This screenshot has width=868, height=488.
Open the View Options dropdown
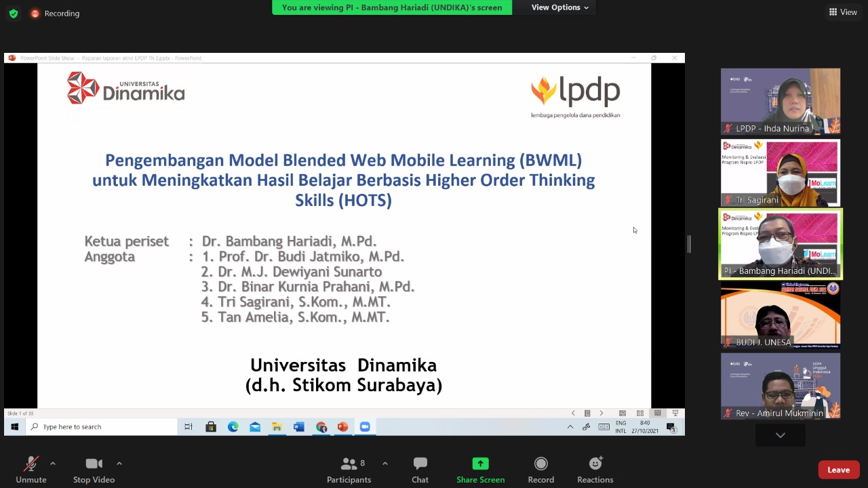559,7
